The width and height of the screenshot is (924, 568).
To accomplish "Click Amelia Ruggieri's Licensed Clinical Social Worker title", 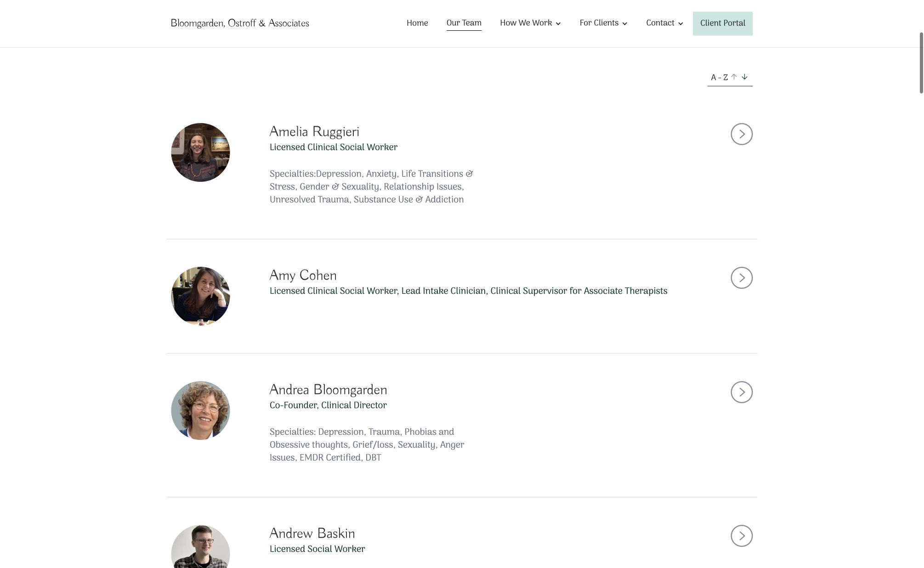I will click(x=333, y=147).
